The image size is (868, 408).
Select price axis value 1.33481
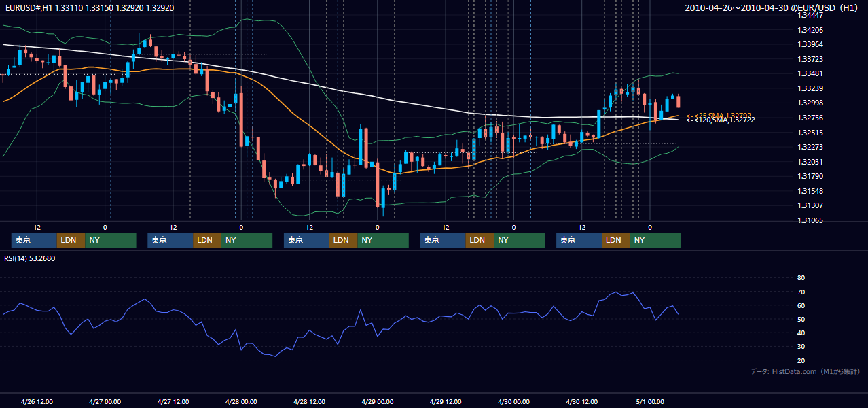810,73
